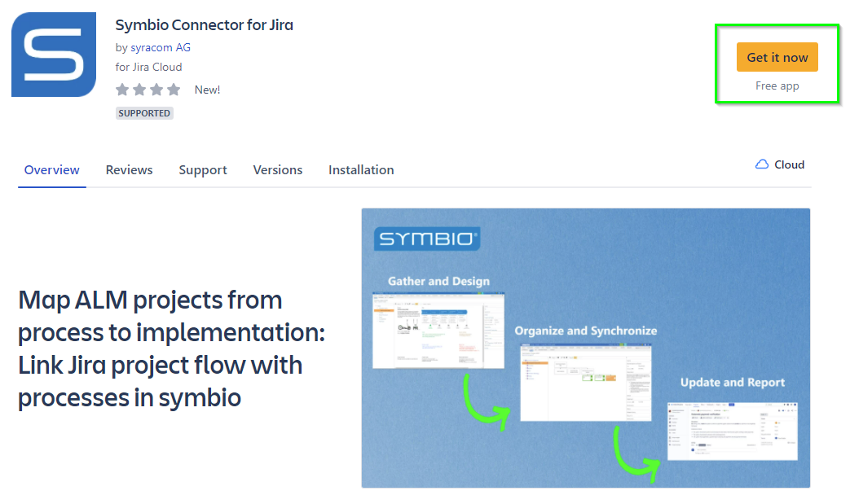Open the Gather and Design screenshot thumbnail
Screen dimensions: 850x504
tap(438, 331)
